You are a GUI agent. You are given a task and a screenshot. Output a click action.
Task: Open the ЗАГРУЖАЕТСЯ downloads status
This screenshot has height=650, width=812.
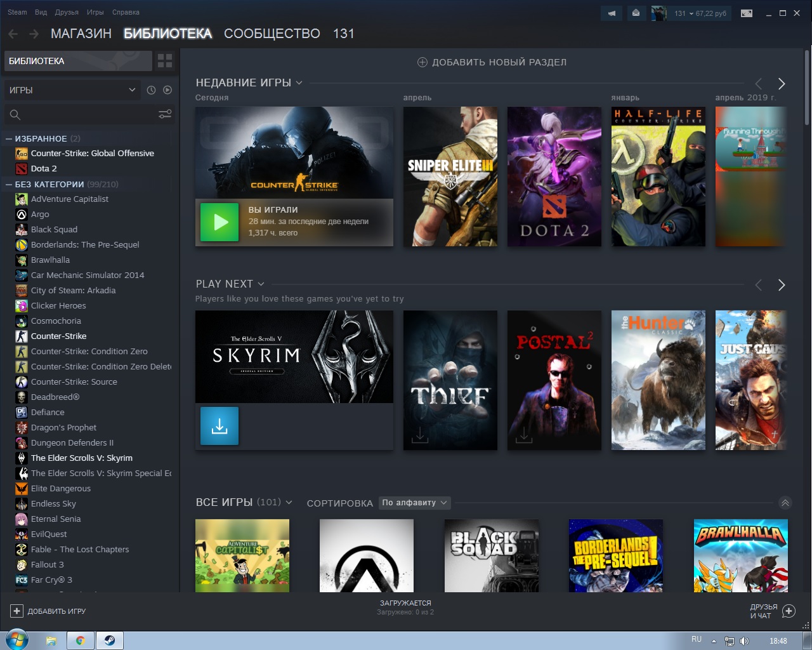tap(405, 607)
